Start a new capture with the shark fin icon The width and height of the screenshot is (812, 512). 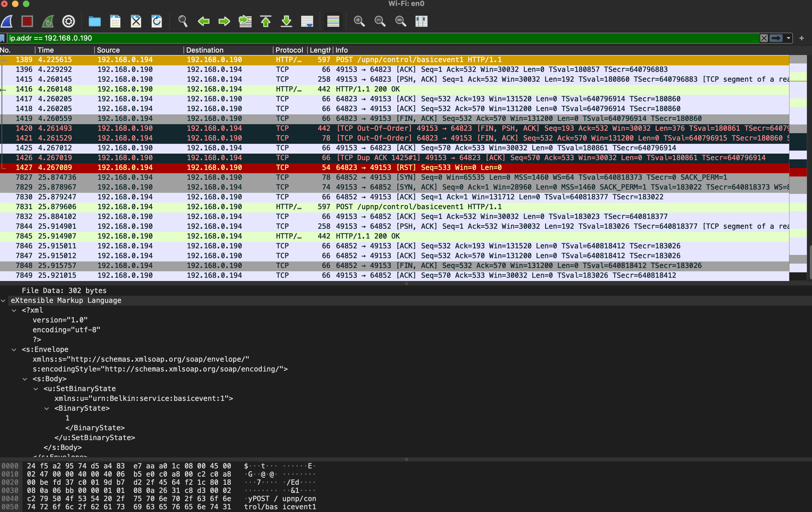(7, 21)
